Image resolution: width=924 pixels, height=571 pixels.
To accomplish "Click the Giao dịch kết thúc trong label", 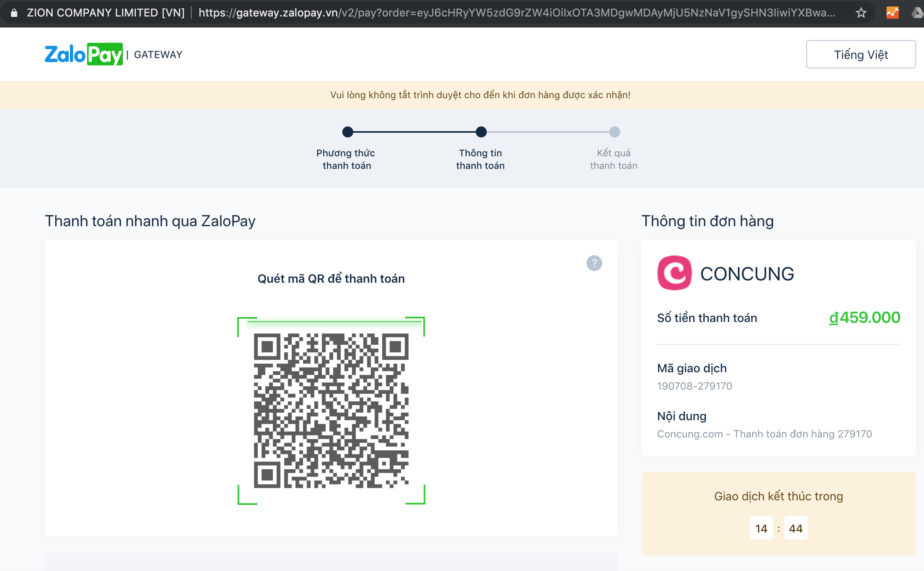I will [778, 496].
